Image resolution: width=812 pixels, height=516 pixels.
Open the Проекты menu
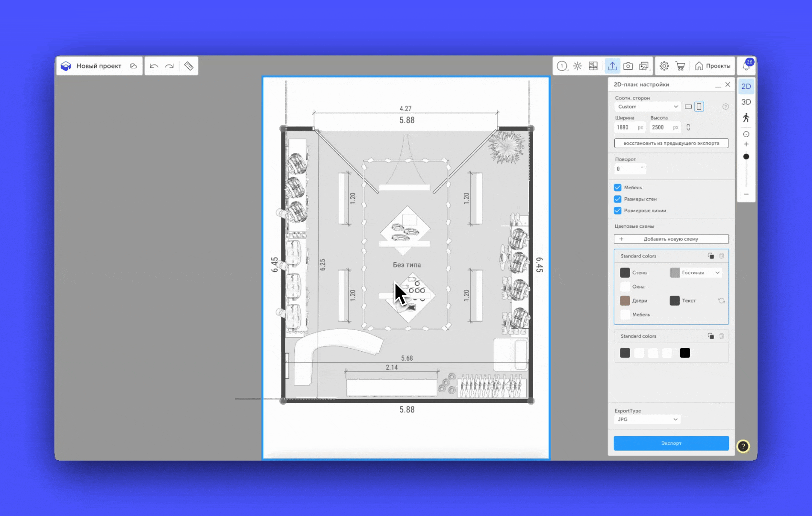point(713,66)
